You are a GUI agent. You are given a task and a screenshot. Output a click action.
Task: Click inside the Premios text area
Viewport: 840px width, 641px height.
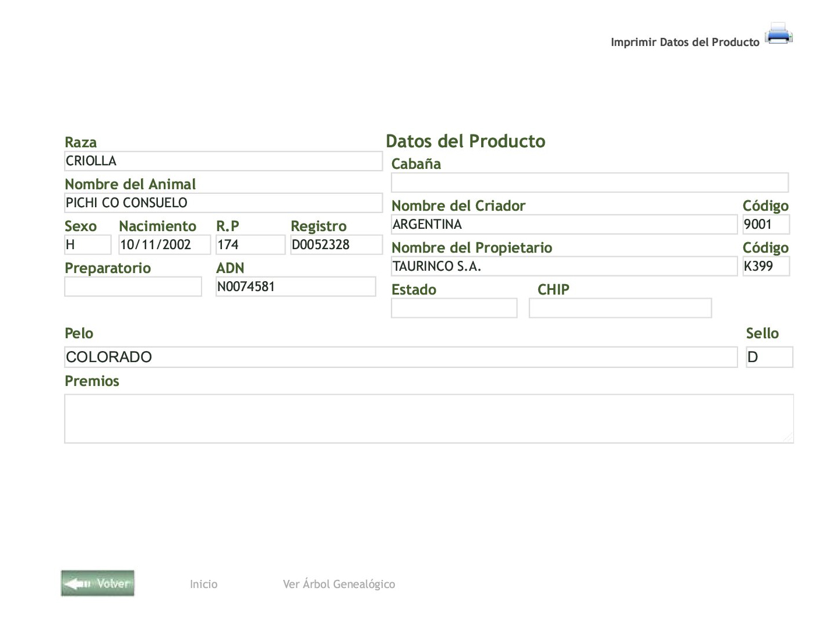[x=429, y=419]
